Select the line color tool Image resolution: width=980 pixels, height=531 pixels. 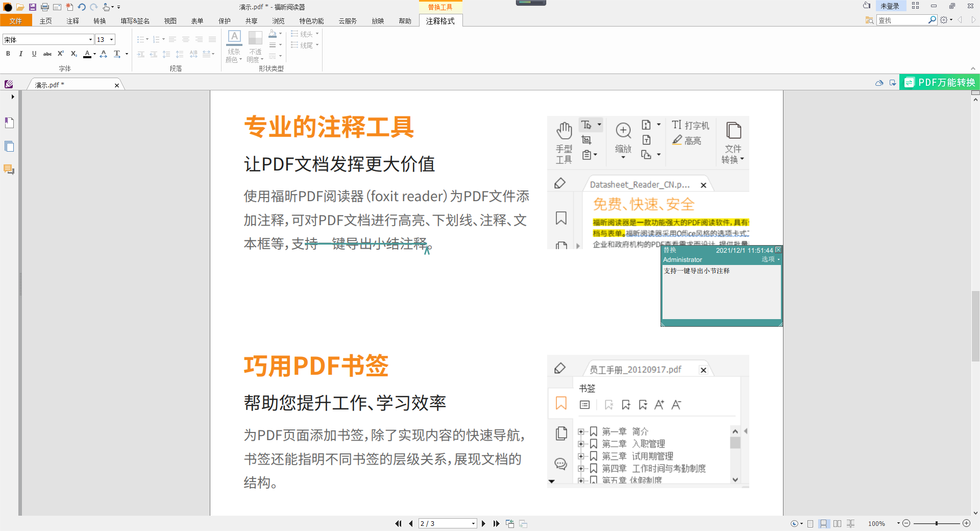[x=234, y=45]
